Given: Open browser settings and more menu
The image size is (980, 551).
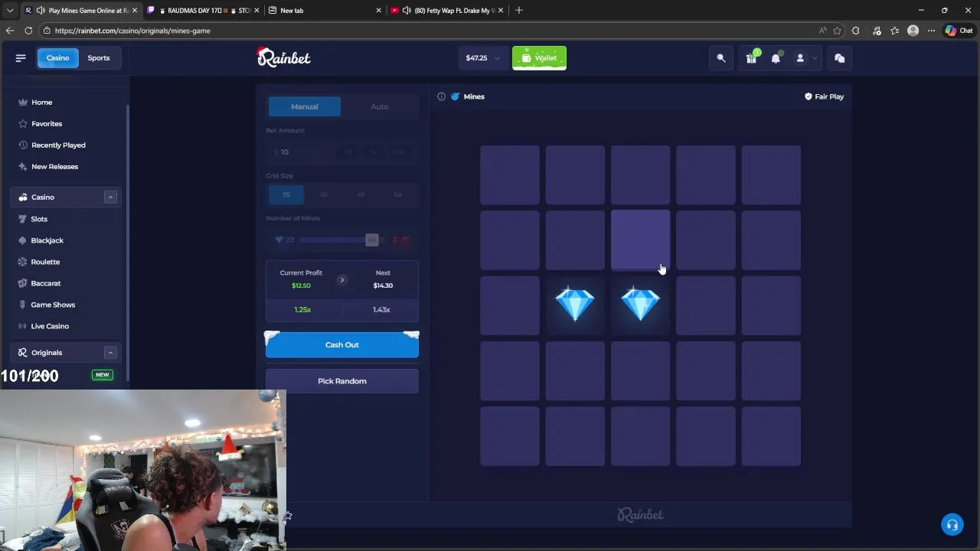Looking at the screenshot, I should click(931, 31).
